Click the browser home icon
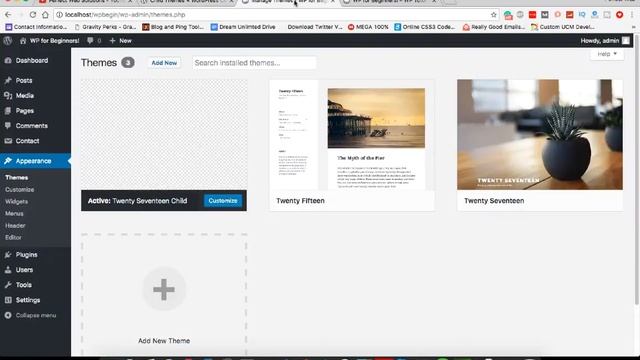The height and width of the screenshot is (360, 640). point(45,15)
